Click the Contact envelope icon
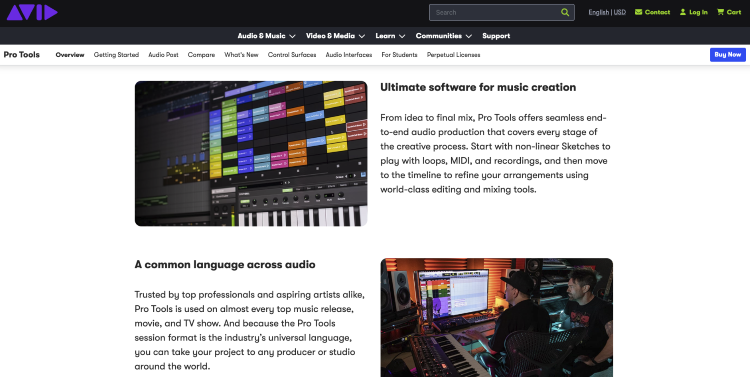Screen dimensions: 750x377 638,12
